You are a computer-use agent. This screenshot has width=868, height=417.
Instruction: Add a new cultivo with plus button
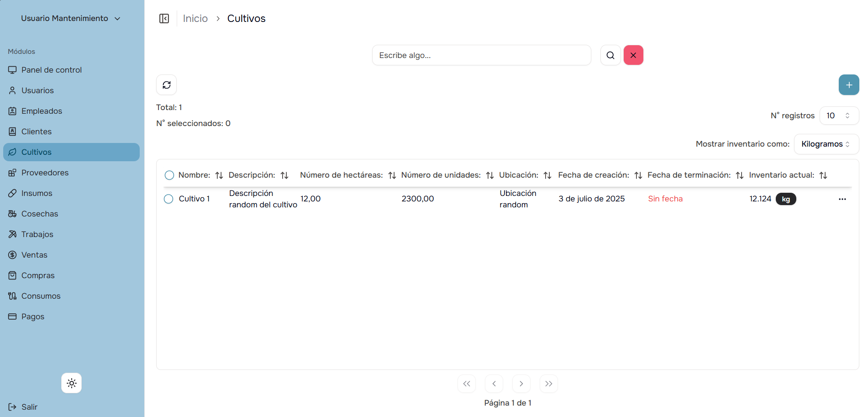849,85
